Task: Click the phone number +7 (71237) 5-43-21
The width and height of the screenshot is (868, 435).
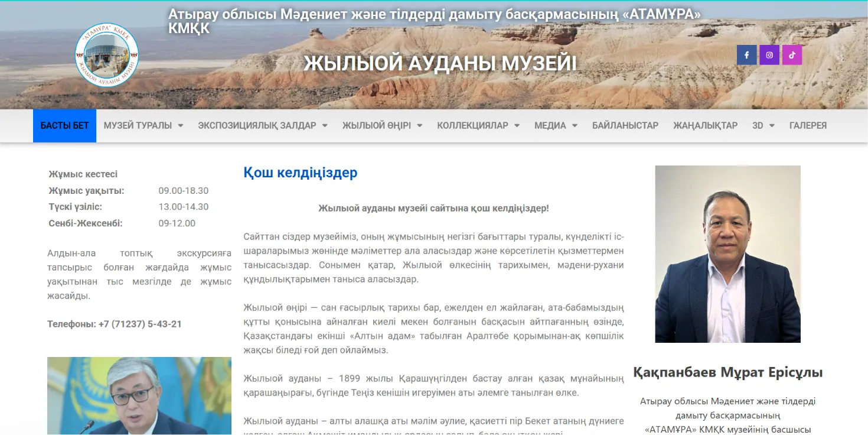Action: [x=141, y=324]
